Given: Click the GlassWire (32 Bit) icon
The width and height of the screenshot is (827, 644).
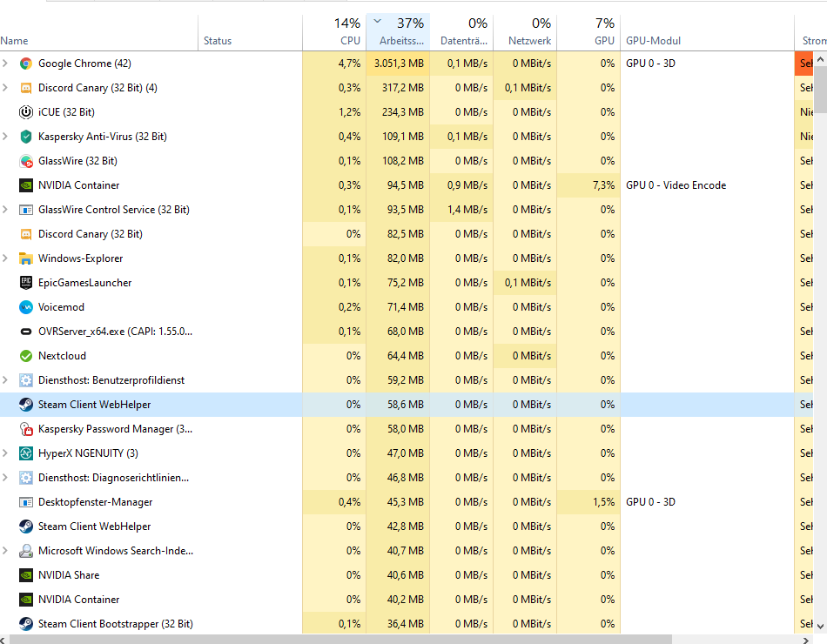Looking at the screenshot, I should (26, 161).
